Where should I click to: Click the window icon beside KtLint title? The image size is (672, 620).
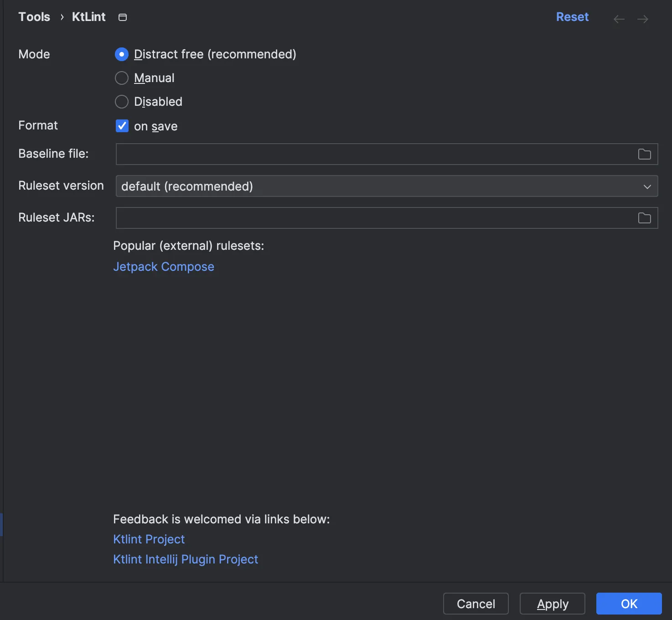(x=123, y=17)
